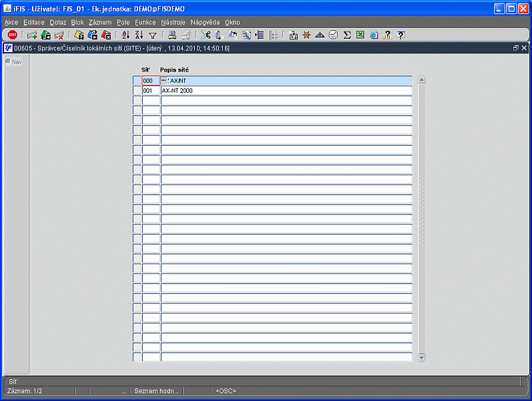Screen dimensions: 532x401
Task: Click the Internet Explorer browser icon
Action: 374,35
